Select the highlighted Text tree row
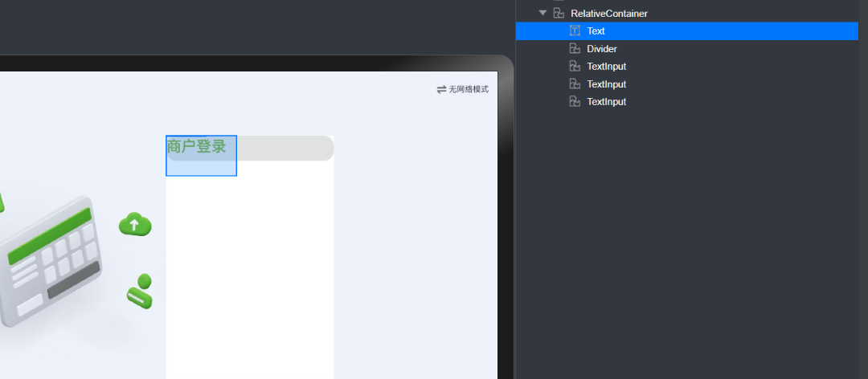 [686, 31]
